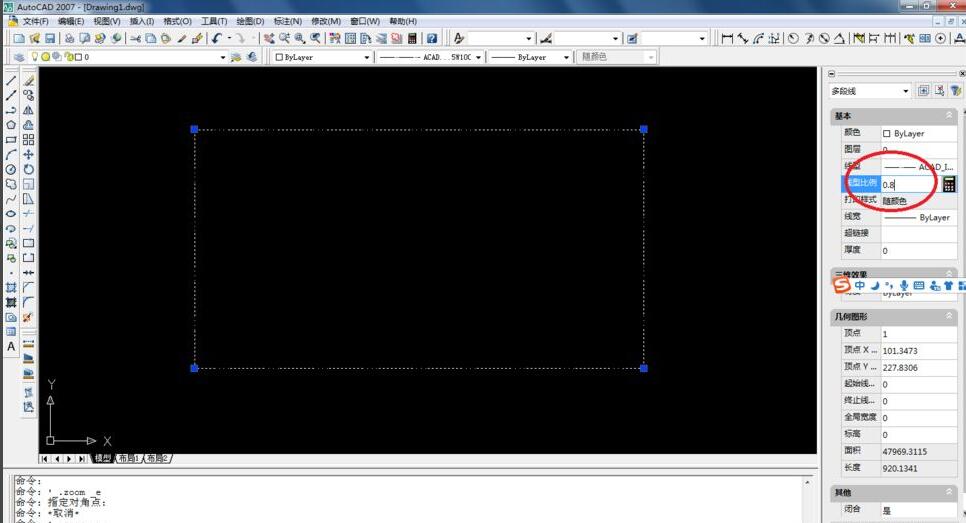Collapse the 基本 properties section
This screenshot has height=523, width=966.
(x=949, y=115)
